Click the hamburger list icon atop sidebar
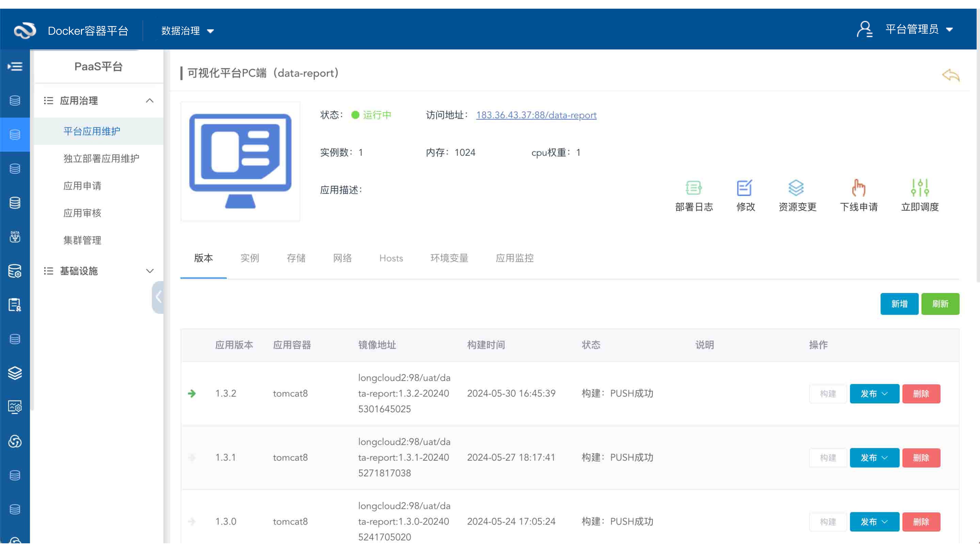 [x=15, y=66]
